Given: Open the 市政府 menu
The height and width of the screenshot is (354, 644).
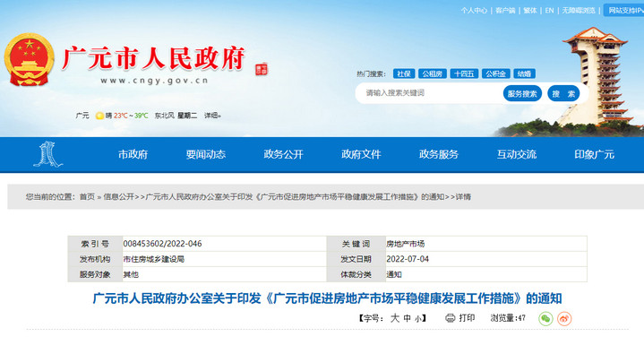Looking at the screenshot, I should click(x=133, y=154).
